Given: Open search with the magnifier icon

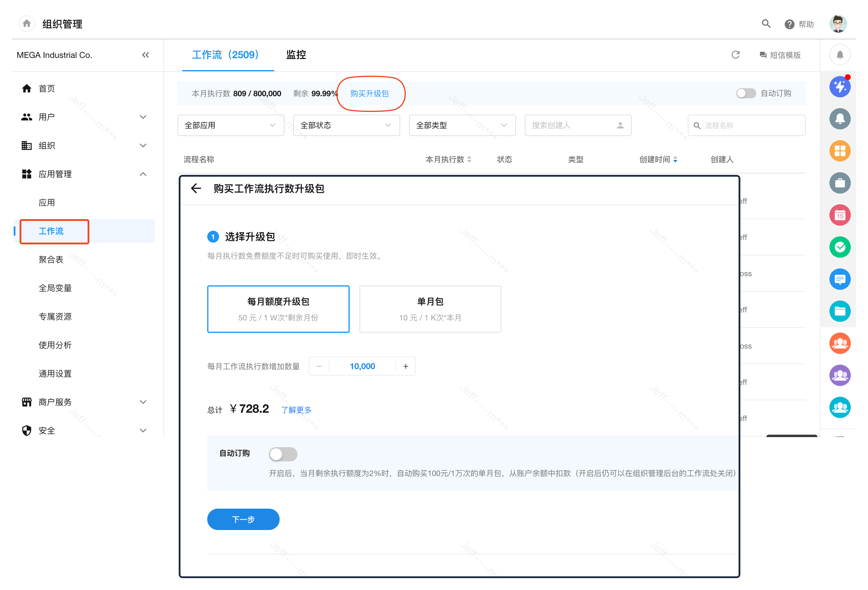Looking at the screenshot, I should (x=766, y=24).
